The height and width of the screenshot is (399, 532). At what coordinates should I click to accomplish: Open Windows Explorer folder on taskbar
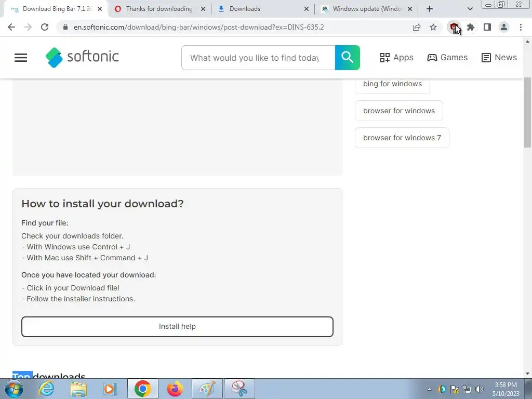coord(78,389)
